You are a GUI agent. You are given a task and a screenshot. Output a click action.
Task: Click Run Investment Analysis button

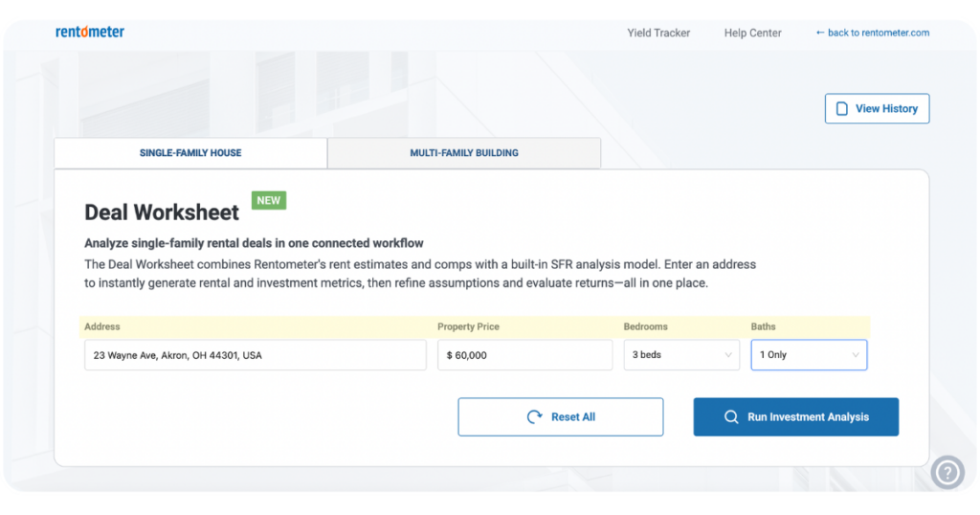click(795, 416)
